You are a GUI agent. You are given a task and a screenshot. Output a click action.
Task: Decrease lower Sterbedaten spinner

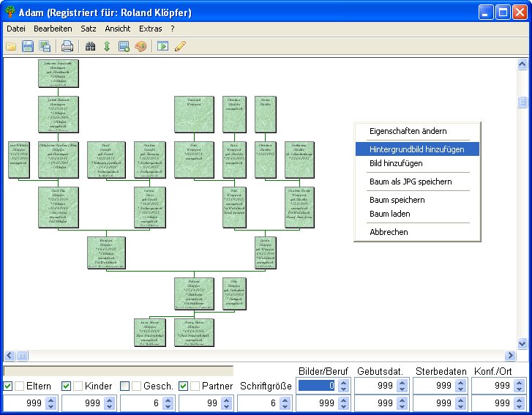pos(460,406)
